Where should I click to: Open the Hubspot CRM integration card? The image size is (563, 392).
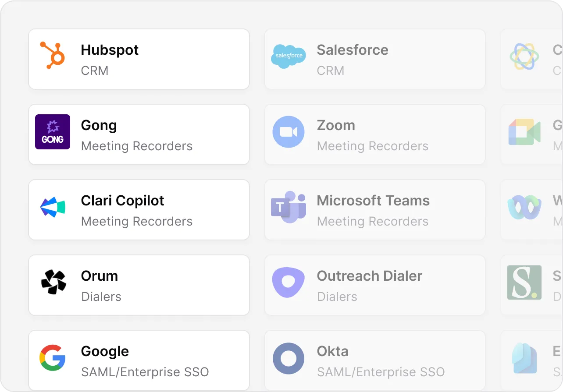(139, 59)
